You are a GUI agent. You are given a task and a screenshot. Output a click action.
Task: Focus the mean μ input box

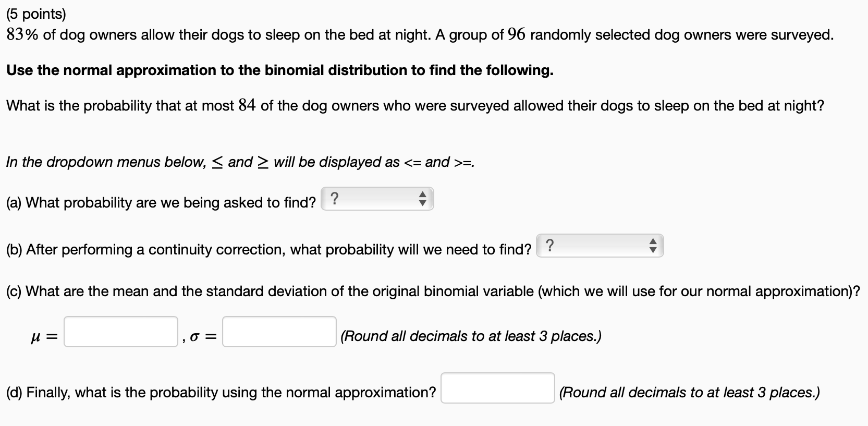tap(121, 332)
